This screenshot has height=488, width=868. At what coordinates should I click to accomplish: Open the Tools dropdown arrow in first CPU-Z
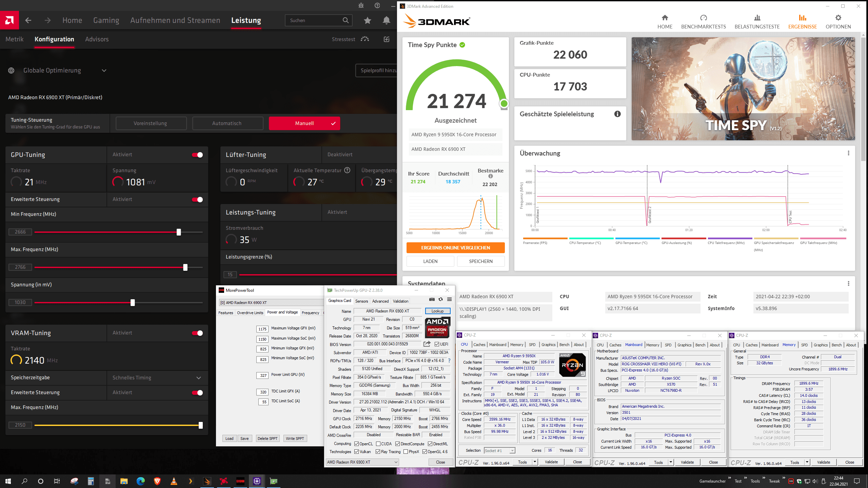click(535, 462)
